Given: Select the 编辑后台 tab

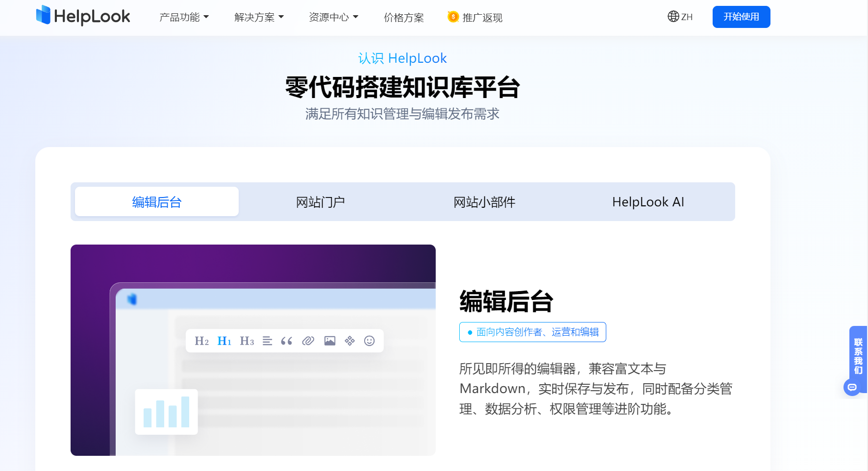Looking at the screenshot, I should [157, 201].
